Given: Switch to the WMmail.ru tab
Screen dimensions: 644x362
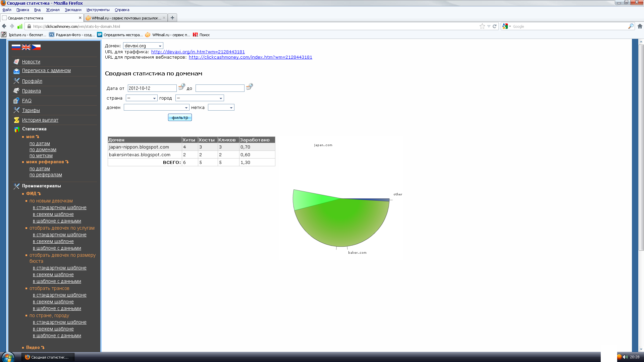Looking at the screenshot, I should 125,18.
